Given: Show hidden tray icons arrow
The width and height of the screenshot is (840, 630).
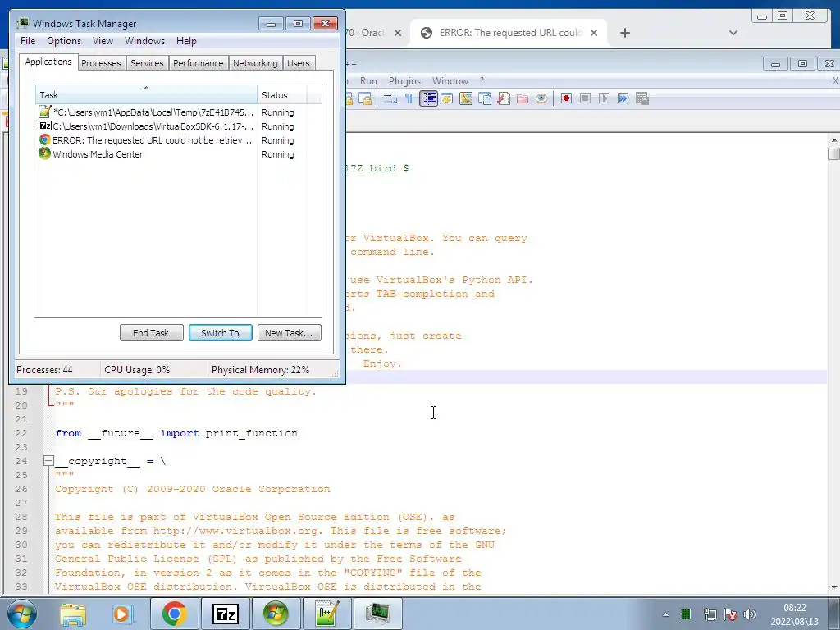Looking at the screenshot, I should click(665, 614).
